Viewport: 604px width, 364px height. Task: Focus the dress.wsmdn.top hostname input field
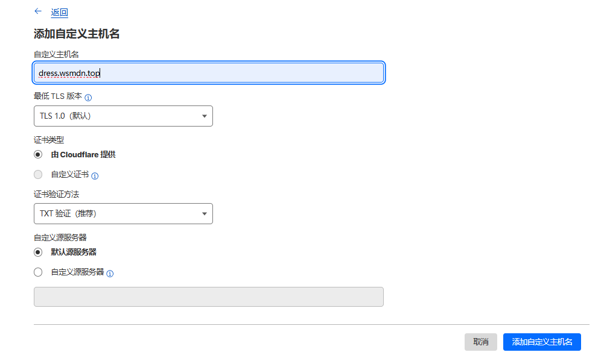click(x=208, y=74)
